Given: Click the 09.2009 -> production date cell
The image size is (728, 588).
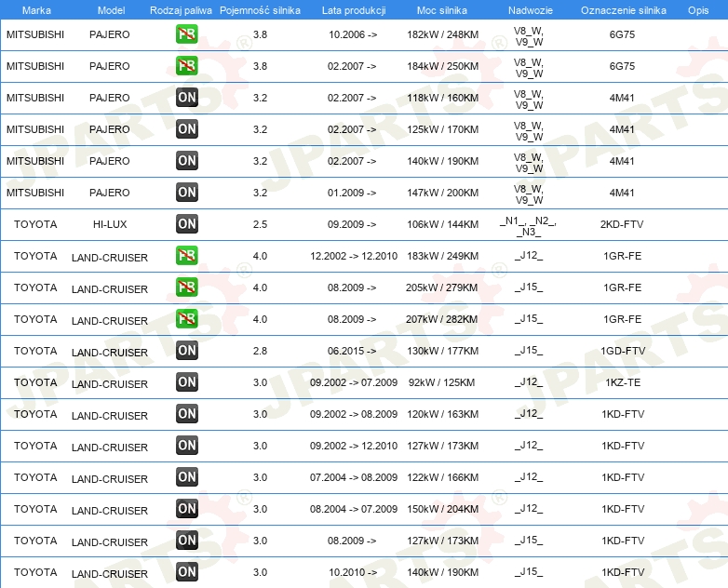Looking at the screenshot, I should coord(352,224).
